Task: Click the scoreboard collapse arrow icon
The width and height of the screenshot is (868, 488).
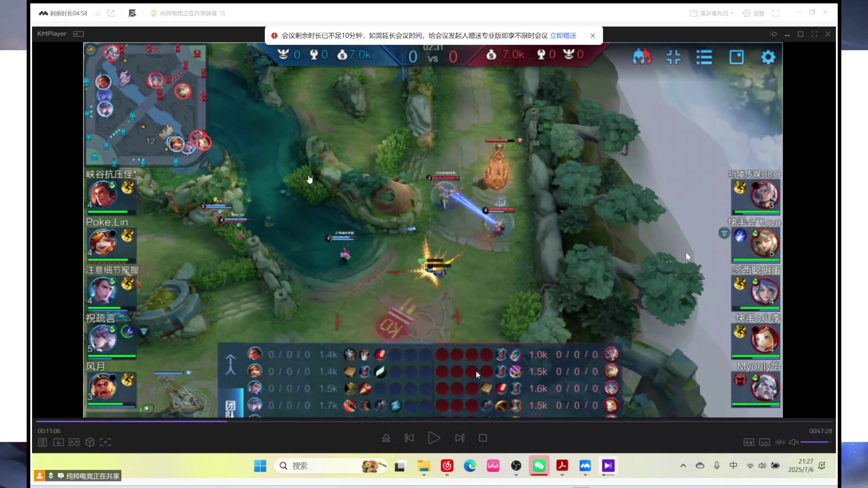Action: tap(231, 365)
